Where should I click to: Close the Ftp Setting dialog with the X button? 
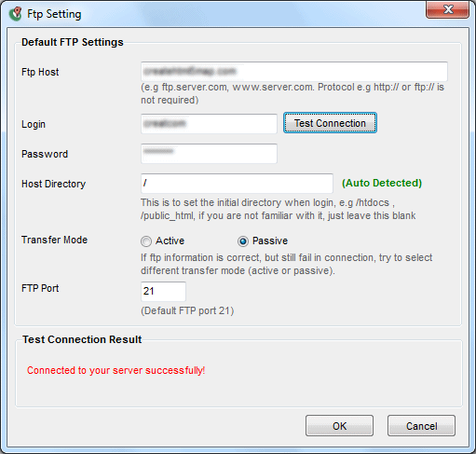click(447, 9)
